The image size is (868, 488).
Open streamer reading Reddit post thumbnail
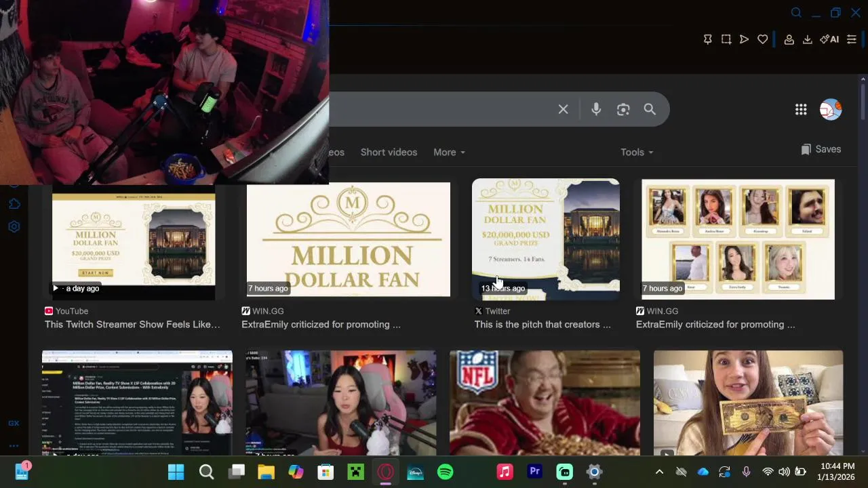137,403
